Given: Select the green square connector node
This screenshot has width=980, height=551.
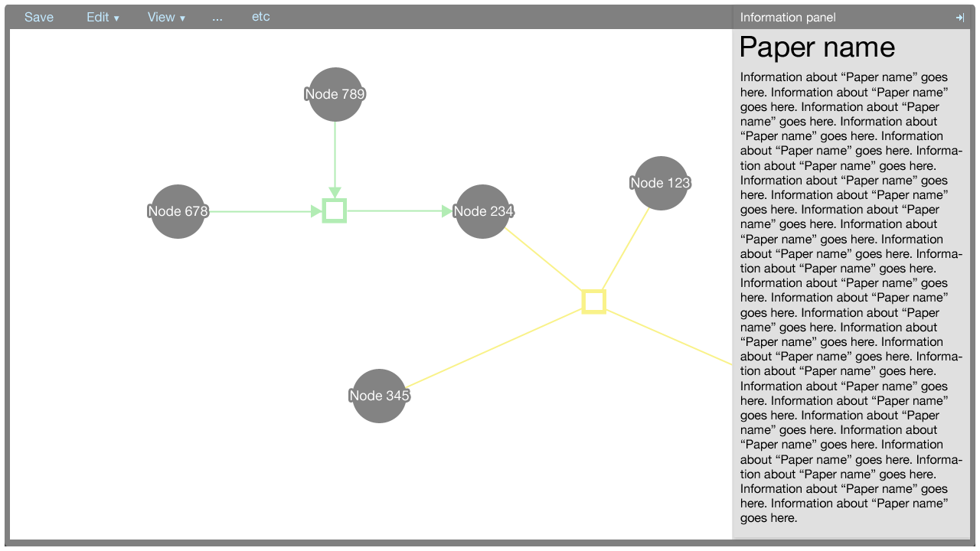Looking at the screenshot, I should click(335, 210).
